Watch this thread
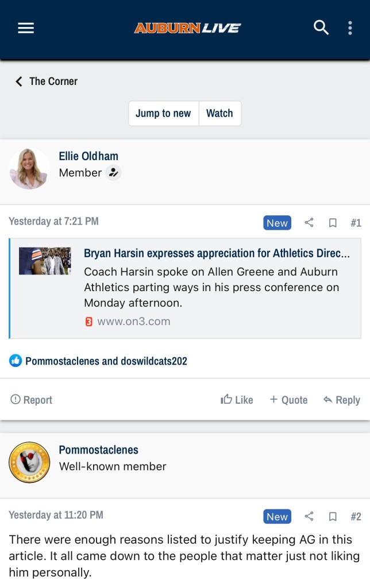370x588 pixels. click(219, 113)
